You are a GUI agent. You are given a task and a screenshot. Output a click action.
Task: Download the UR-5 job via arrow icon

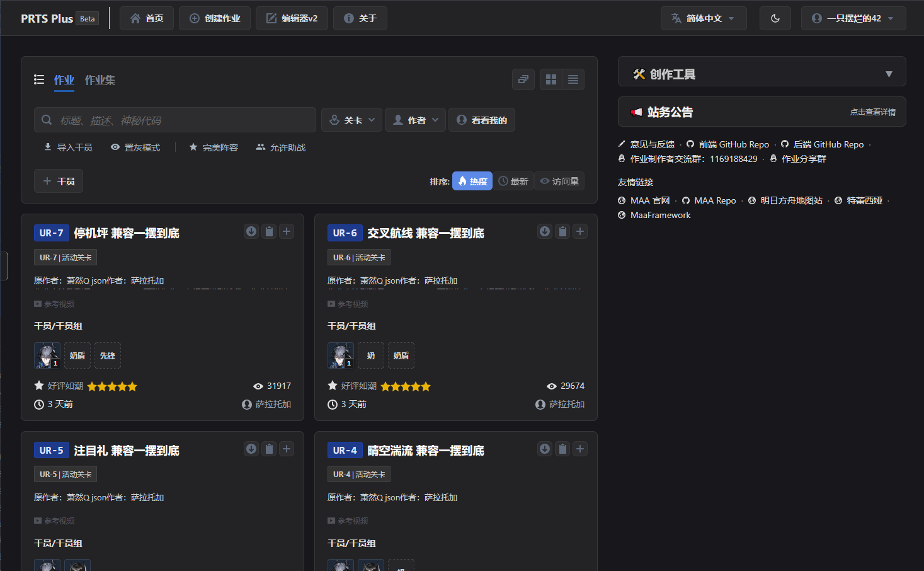[251, 449]
